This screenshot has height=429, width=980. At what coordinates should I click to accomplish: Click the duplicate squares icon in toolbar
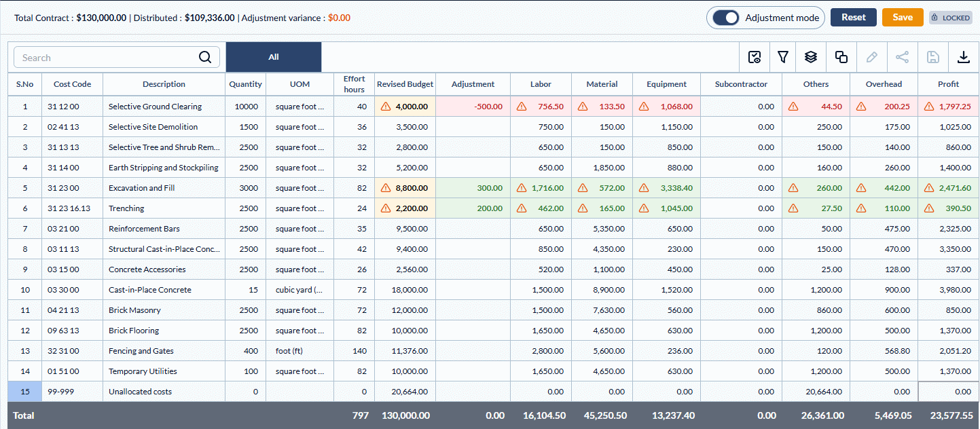pyautogui.click(x=841, y=58)
